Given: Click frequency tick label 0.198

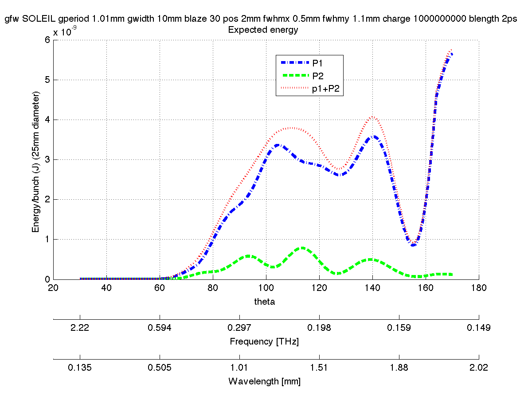Looking at the screenshot, I should point(319,328).
